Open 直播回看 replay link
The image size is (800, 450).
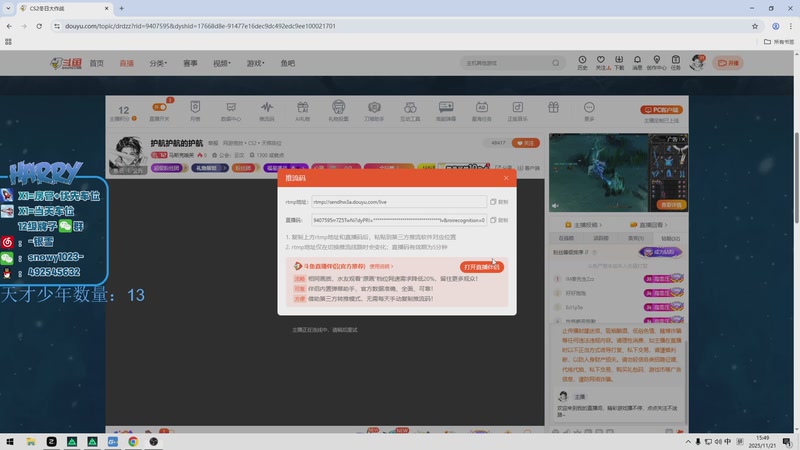click(648, 224)
